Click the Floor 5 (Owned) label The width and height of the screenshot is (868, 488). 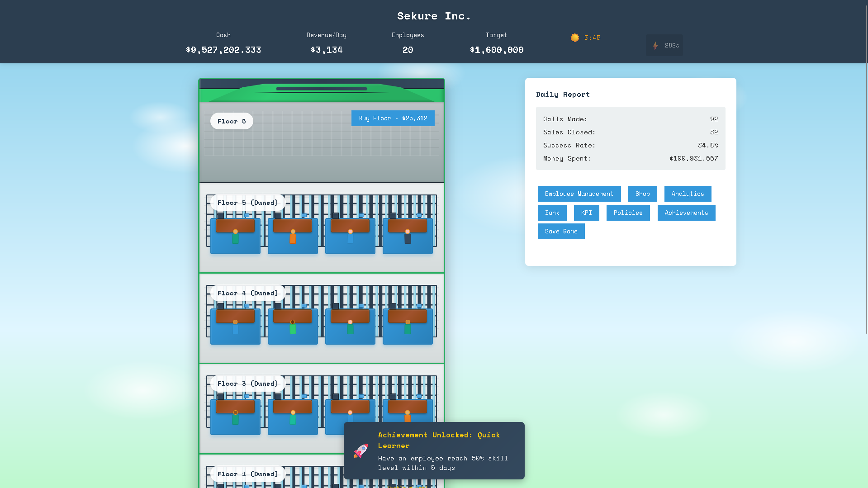click(x=247, y=203)
